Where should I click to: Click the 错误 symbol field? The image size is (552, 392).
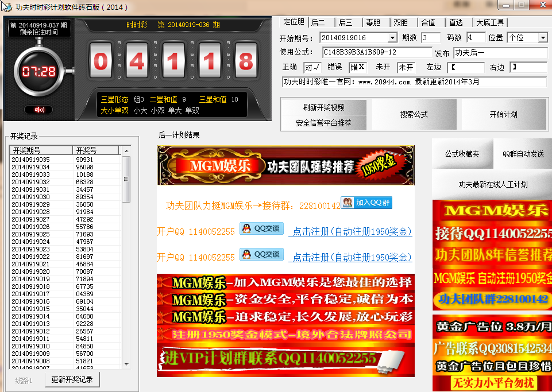pyautogui.click(x=358, y=67)
